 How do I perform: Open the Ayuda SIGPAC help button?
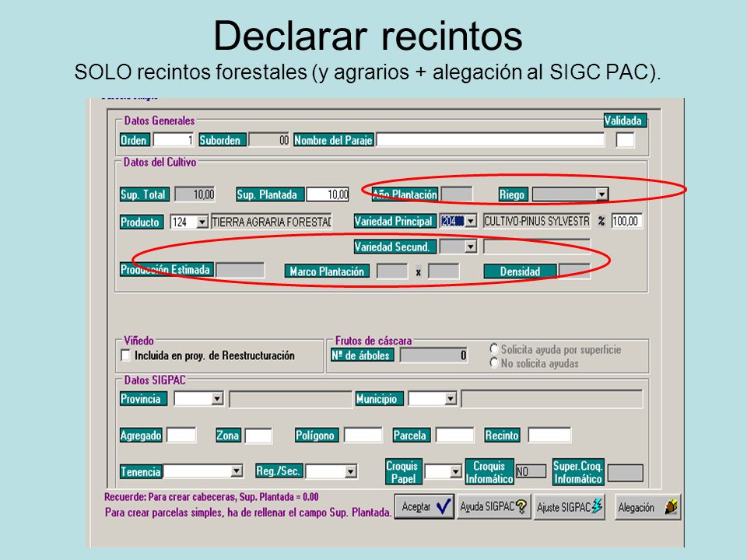[493, 506]
